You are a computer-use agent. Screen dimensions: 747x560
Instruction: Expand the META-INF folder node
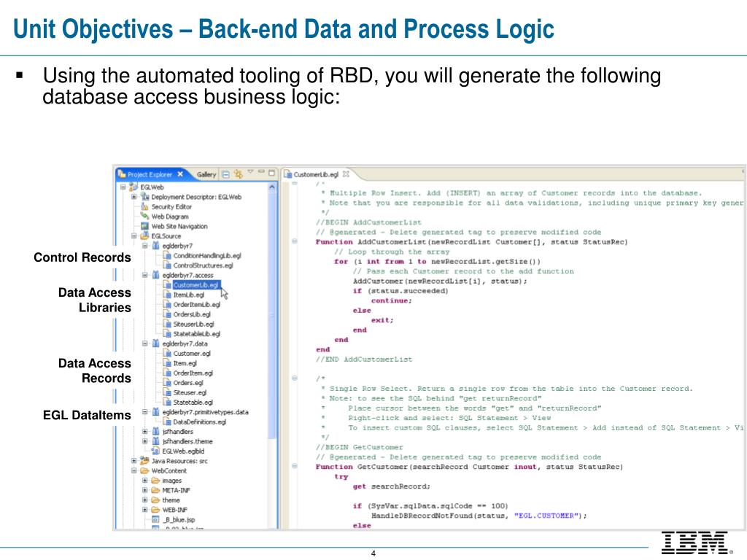pyautogui.click(x=145, y=490)
